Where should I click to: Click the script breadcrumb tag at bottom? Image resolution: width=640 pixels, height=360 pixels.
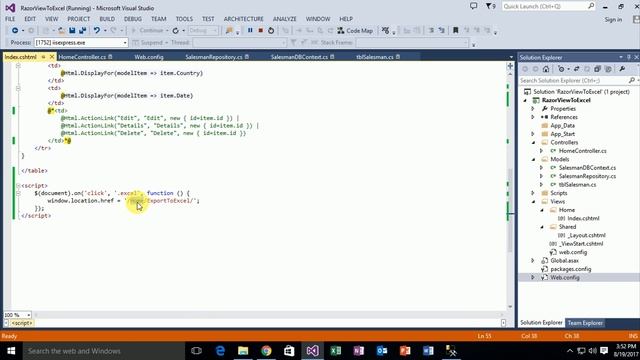(x=22, y=323)
